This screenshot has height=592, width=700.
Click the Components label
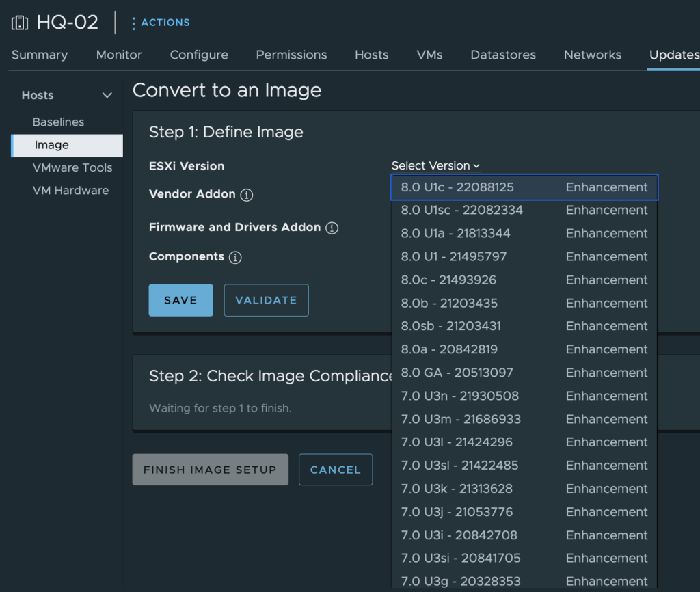click(x=187, y=257)
